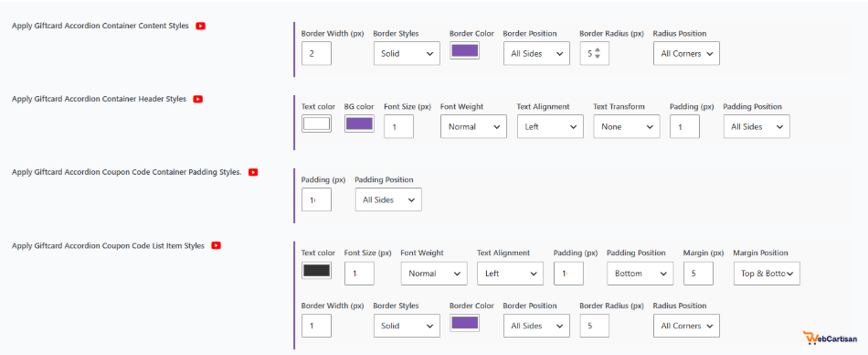Open Border Styles dropdown in Container Content Styles
Image resolution: width=868 pixels, height=355 pixels.
click(x=407, y=53)
